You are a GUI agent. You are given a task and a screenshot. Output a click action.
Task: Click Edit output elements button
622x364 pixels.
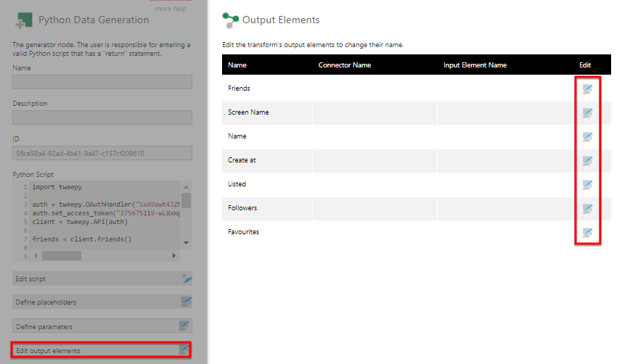pos(102,350)
